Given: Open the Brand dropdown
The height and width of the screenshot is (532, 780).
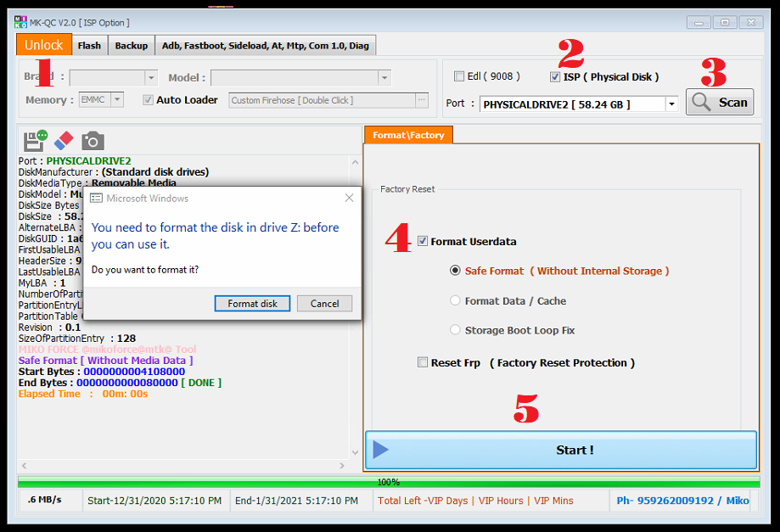Looking at the screenshot, I should [151, 78].
